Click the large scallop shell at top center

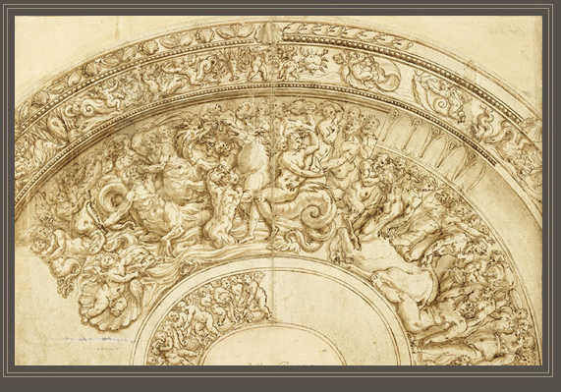point(268,32)
